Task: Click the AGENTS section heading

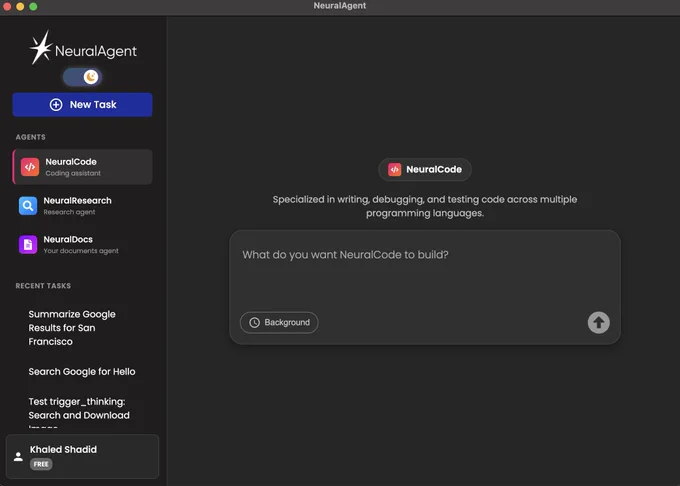Action: pos(30,137)
